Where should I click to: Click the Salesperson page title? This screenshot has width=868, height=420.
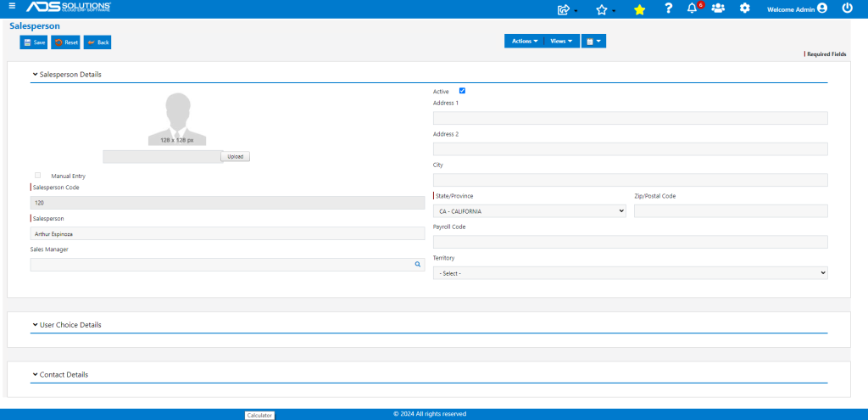click(x=34, y=26)
